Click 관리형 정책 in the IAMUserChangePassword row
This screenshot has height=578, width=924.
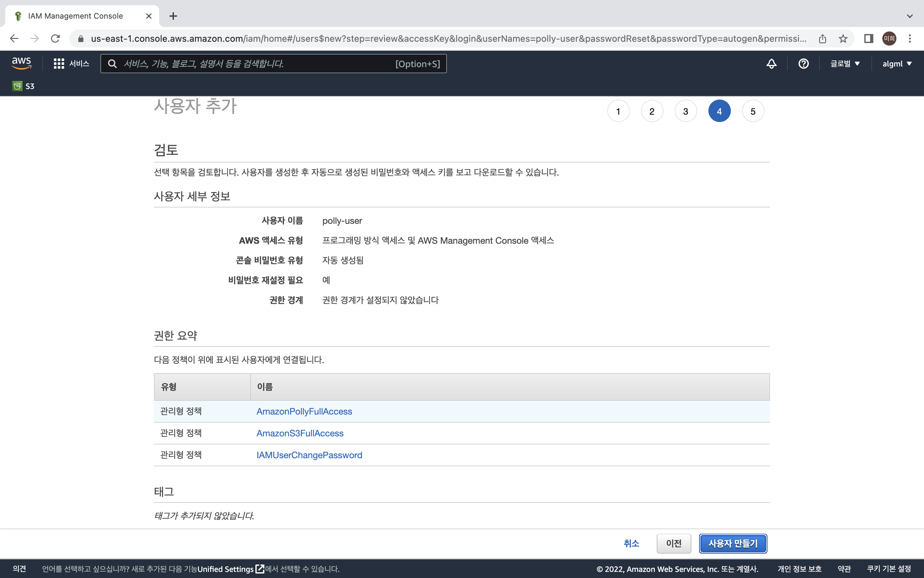point(181,454)
